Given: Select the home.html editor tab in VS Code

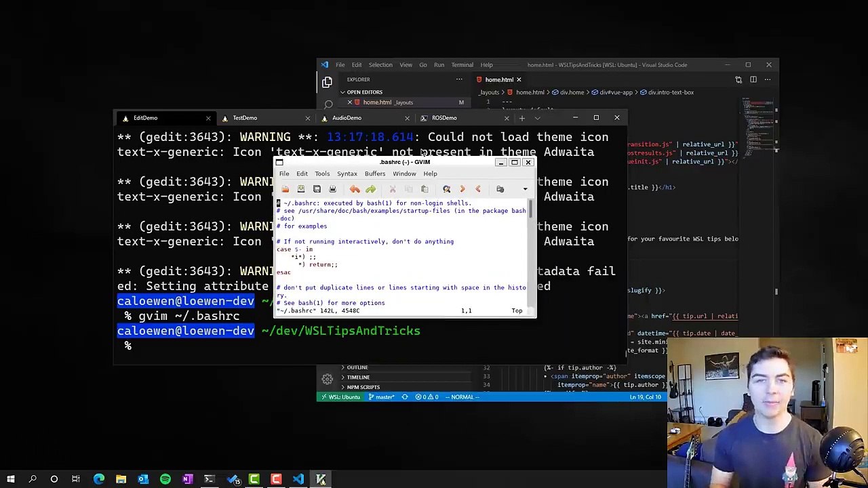Looking at the screenshot, I should (499, 80).
